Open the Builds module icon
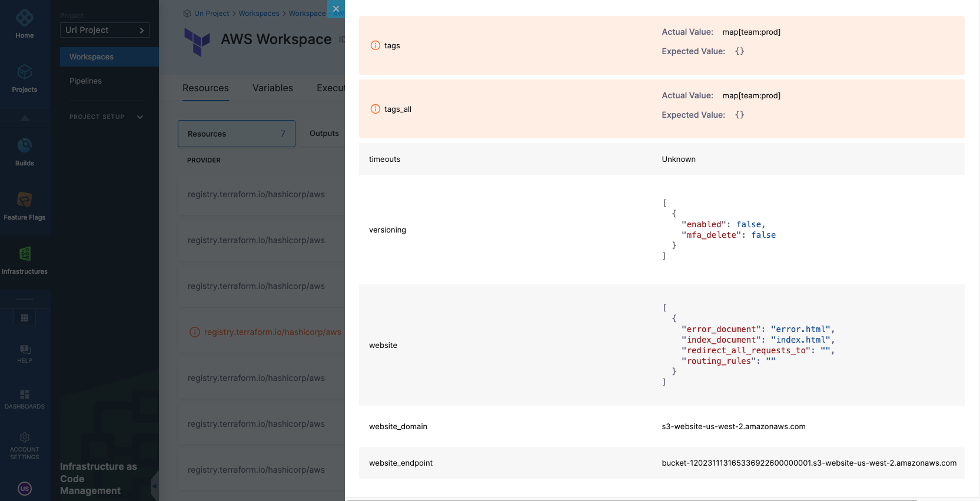Viewport: 980px width, 501px height. point(25,146)
